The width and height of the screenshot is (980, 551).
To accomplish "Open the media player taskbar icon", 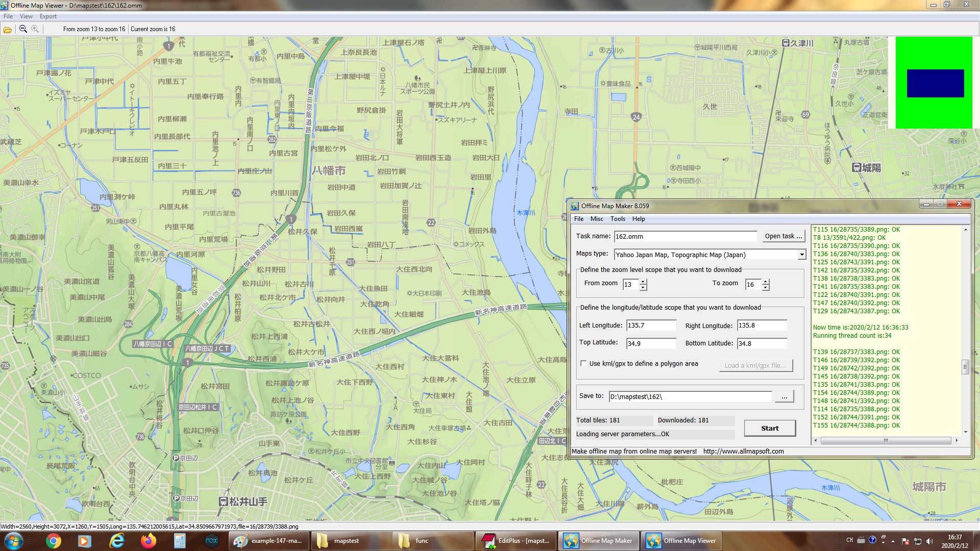I will 84,541.
